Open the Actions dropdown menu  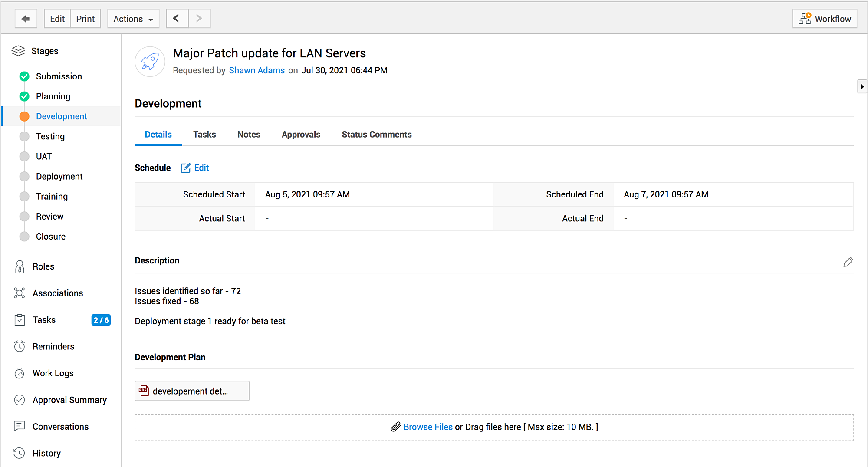point(133,19)
